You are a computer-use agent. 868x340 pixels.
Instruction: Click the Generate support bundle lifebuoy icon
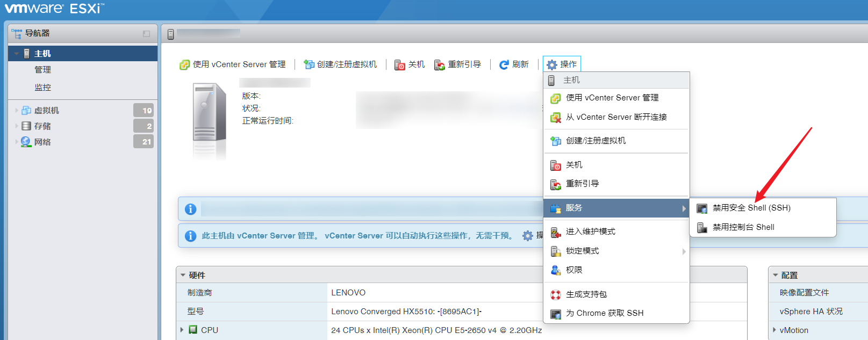pyautogui.click(x=556, y=294)
